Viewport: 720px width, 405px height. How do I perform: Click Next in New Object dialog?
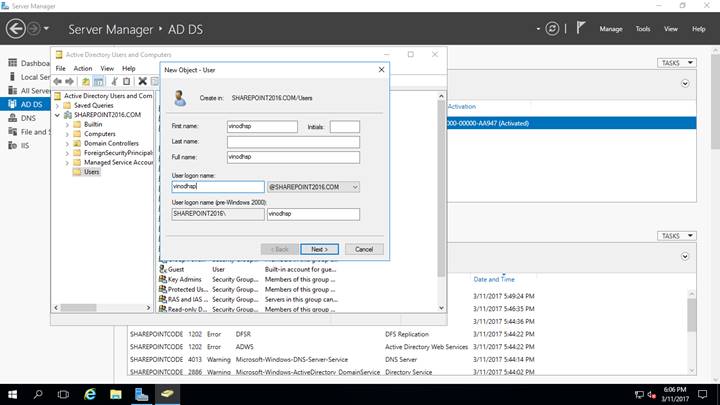[320, 249]
